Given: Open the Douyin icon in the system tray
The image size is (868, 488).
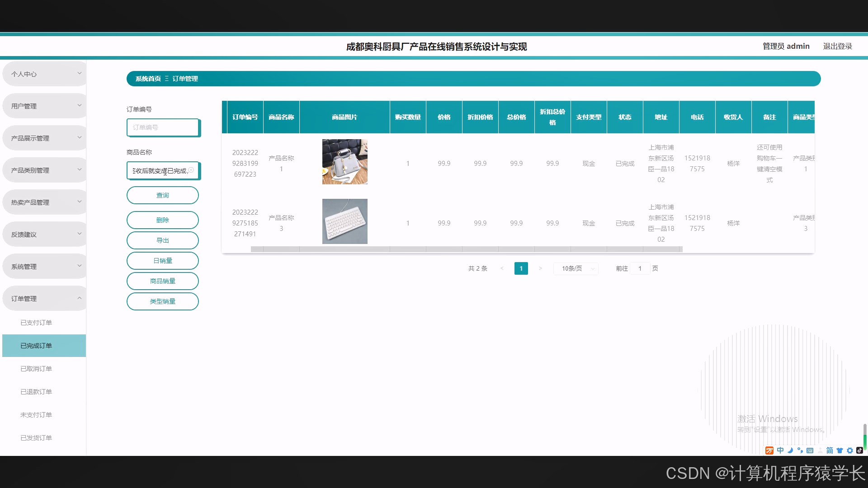Looking at the screenshot, I should (x=860, y=450).
